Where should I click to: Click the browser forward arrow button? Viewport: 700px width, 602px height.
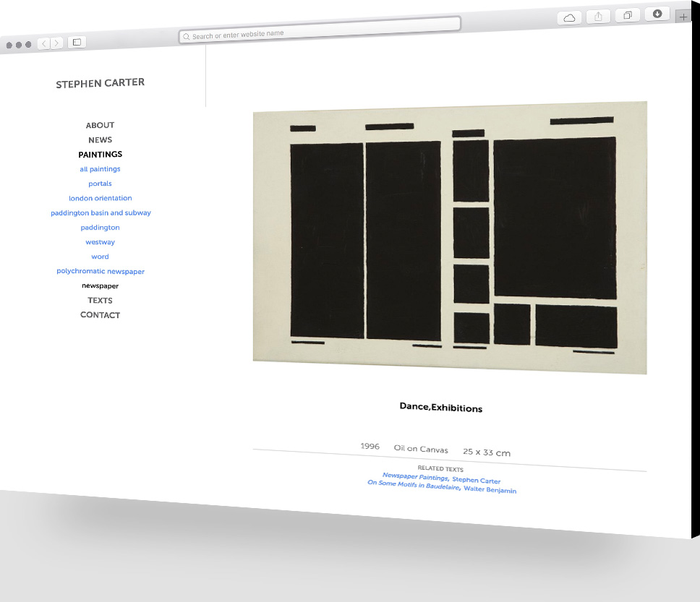tap(56, 43)
